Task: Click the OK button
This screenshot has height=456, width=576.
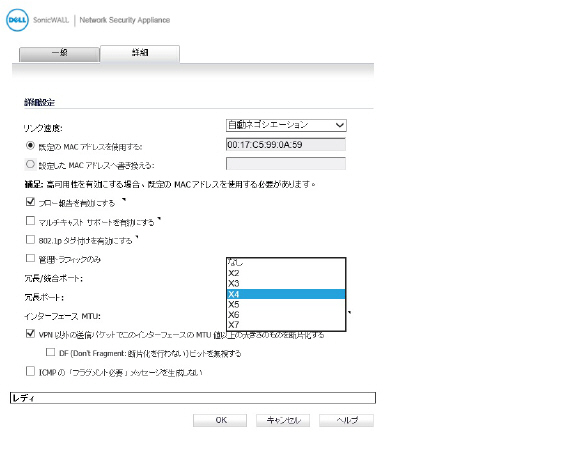Action: click(220, 420)
